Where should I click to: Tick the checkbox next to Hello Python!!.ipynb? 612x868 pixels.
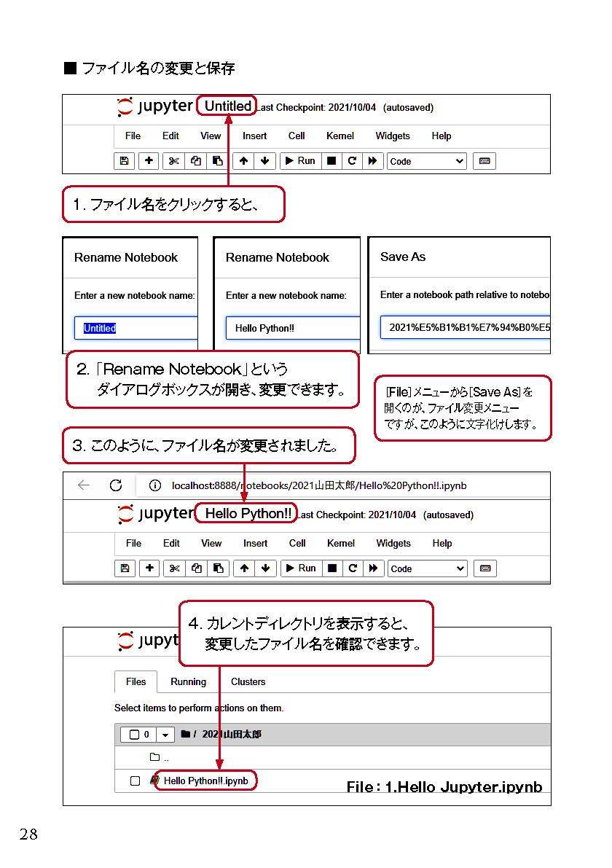[x=135, y=781]
